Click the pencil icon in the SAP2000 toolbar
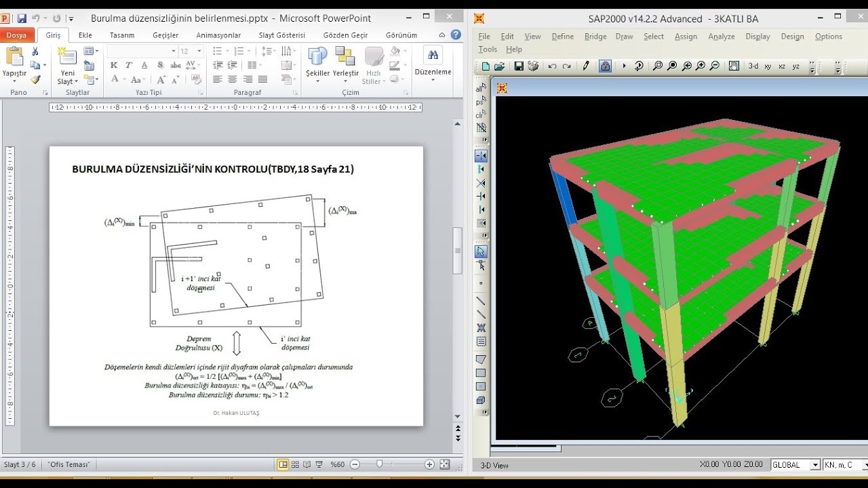 586,66
